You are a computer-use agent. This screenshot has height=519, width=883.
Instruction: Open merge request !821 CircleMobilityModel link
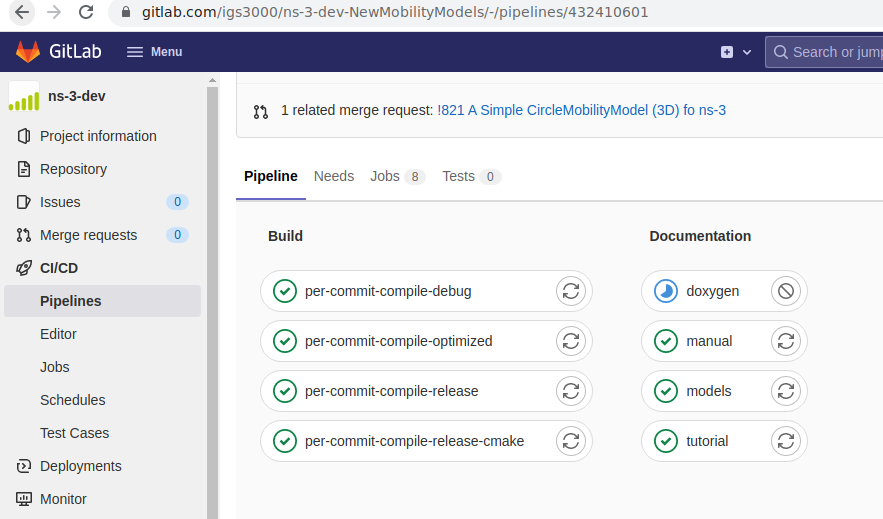[x=581, y=110]
